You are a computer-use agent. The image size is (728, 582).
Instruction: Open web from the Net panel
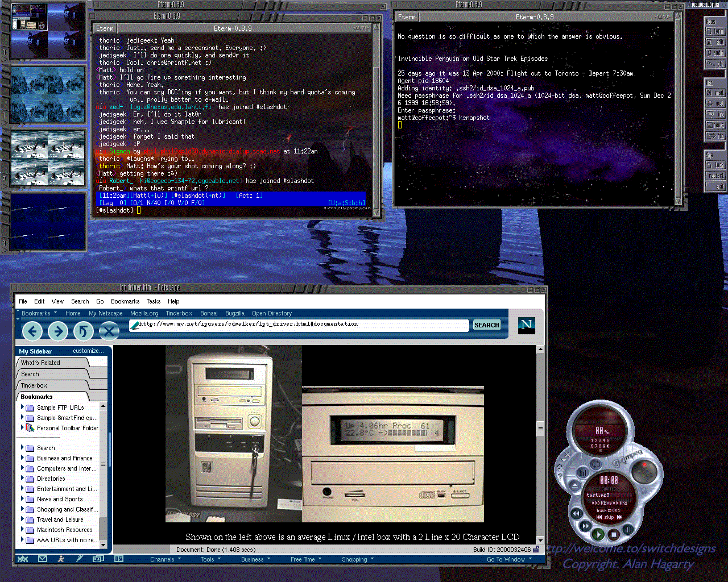tap(715, 103)
